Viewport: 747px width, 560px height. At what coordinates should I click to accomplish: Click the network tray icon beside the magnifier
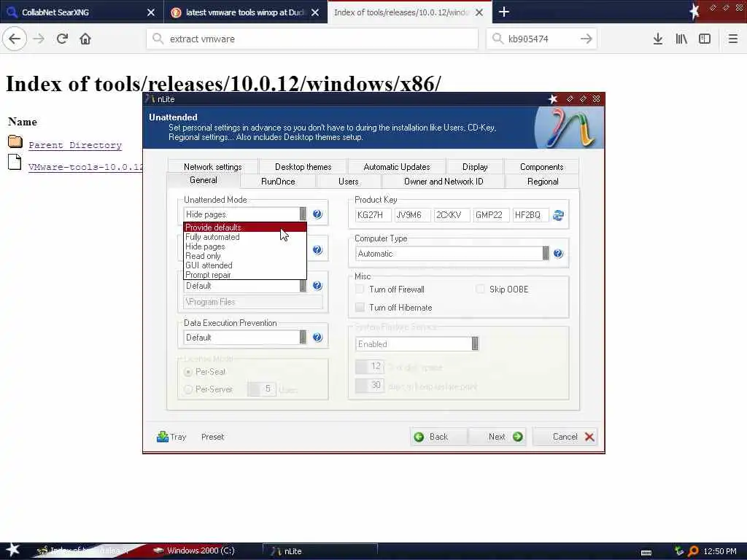679,551
